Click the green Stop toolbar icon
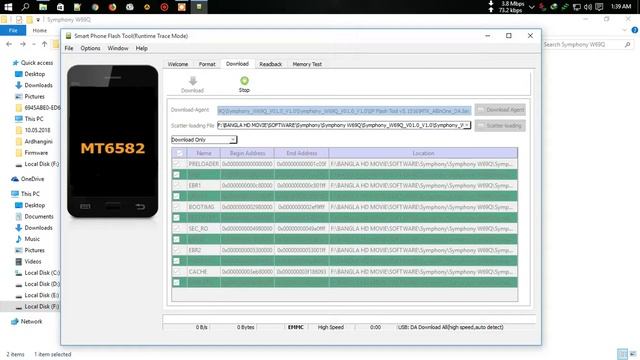Screen dimensions: 640x360 244,81
